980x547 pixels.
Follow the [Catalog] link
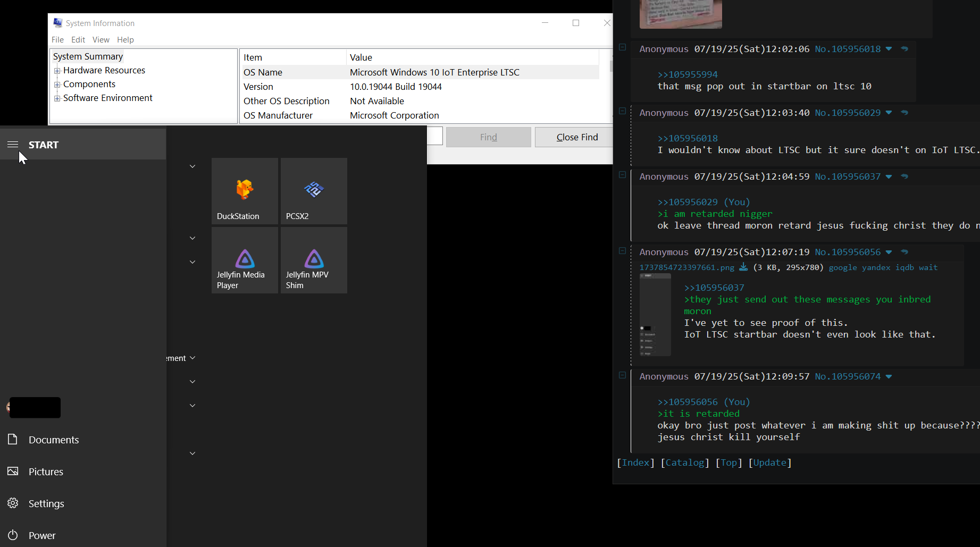[685, 462]
